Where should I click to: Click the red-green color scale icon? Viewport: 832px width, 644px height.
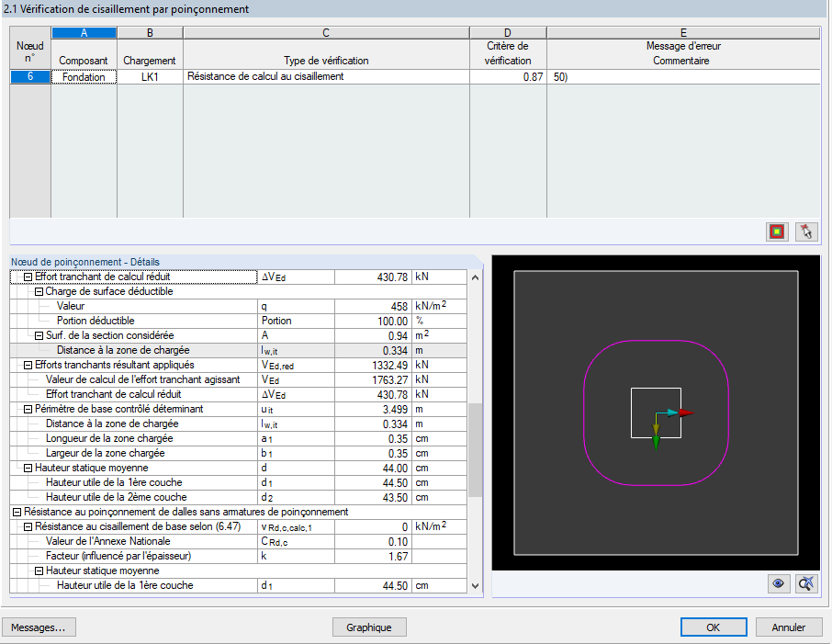coord(777,232)
